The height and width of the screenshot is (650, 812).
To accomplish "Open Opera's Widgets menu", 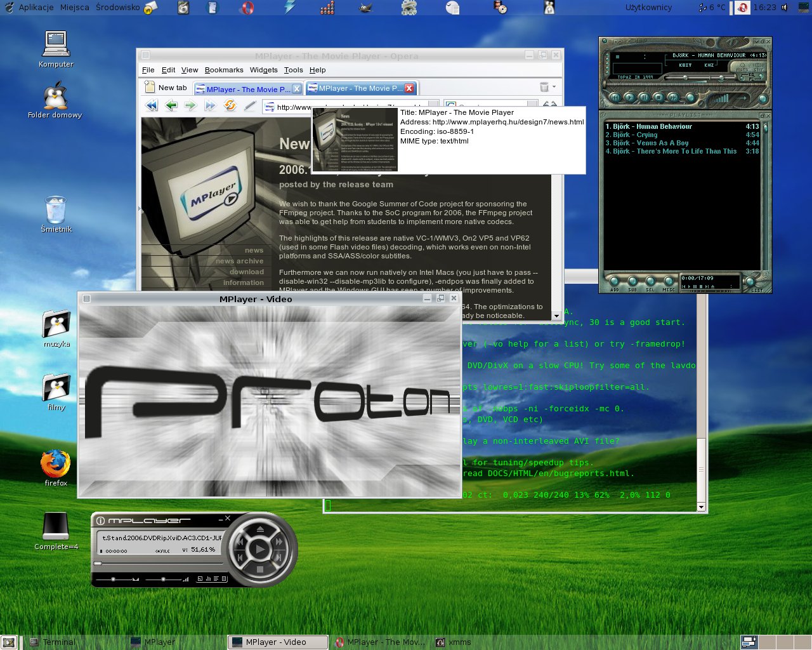I will pos(263,70).
